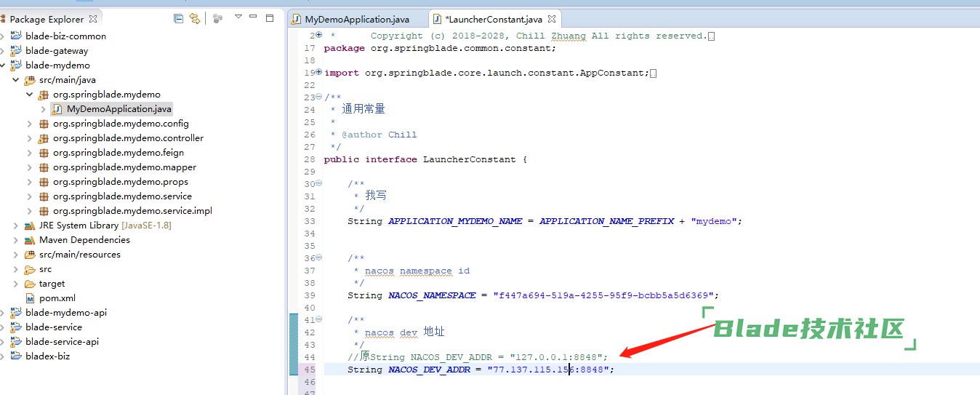The width and height of the screenshot is (980, 395).
Task: Collapse the comment fold at line 36
Action: click(x=318, y=258)
